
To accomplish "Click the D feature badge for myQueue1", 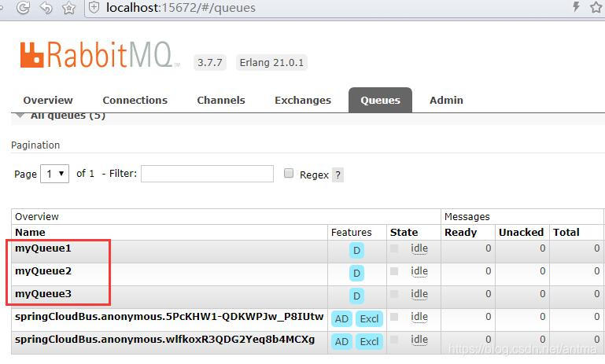I will click(x=356, y=251).
